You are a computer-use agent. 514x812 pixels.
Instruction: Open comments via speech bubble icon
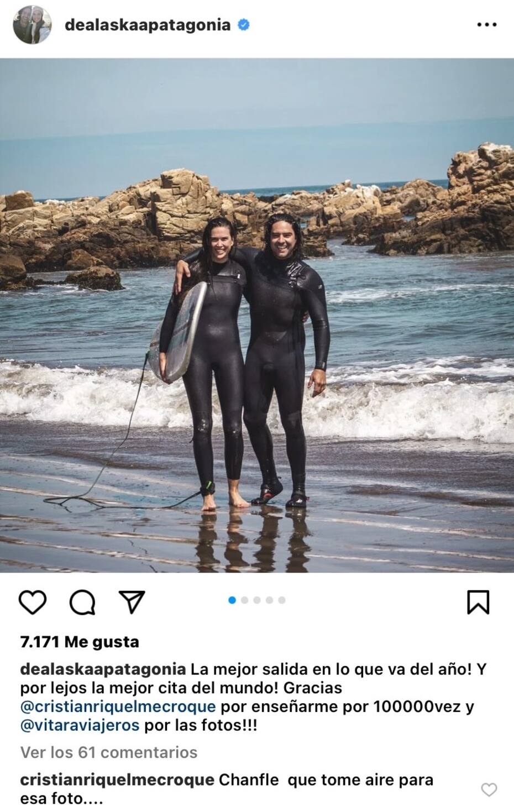point(82,602)
